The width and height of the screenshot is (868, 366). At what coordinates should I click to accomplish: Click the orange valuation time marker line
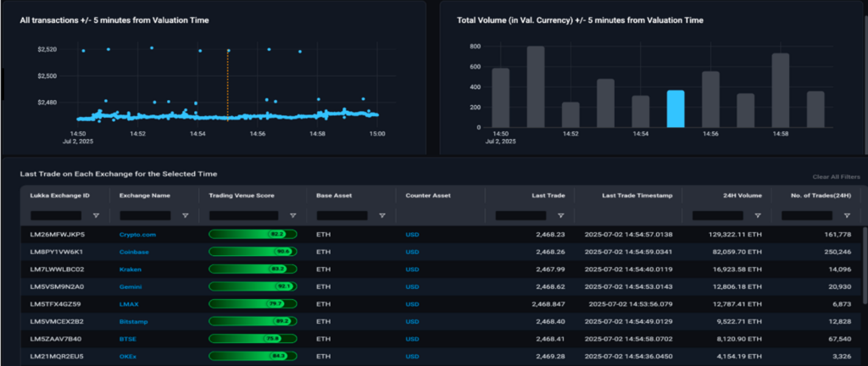click(227, 84)
